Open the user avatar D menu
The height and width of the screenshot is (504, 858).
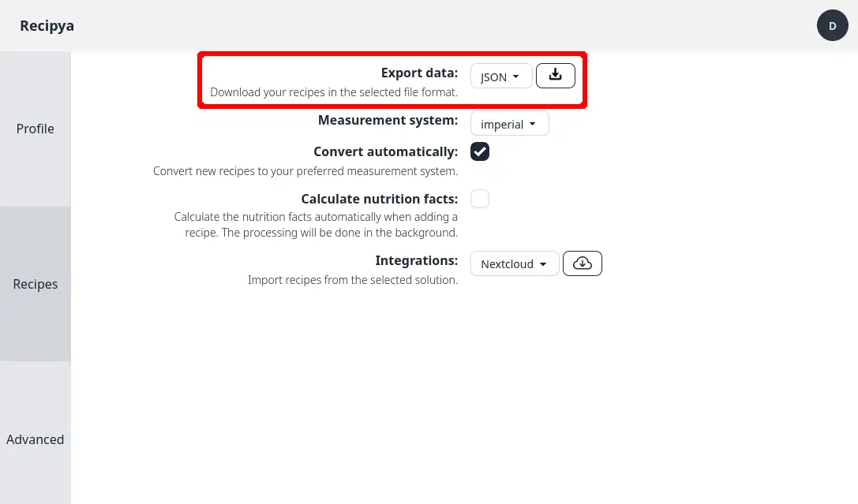[x=832, y=25]
